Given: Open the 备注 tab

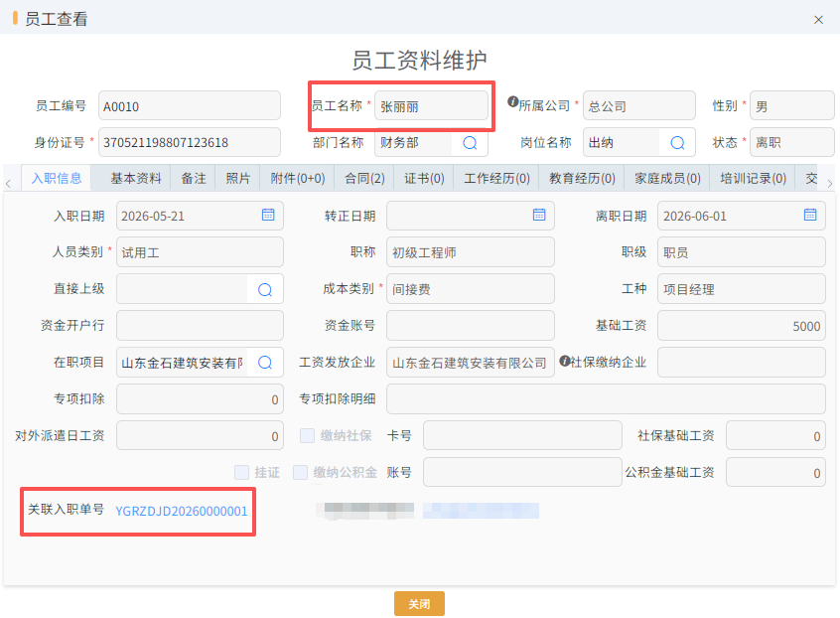Looking at the screenshot, I should point(194,178).
